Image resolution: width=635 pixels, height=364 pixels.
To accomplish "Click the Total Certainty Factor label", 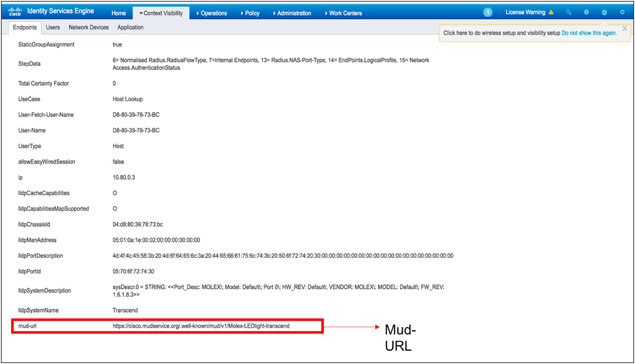I will [44, 83].
